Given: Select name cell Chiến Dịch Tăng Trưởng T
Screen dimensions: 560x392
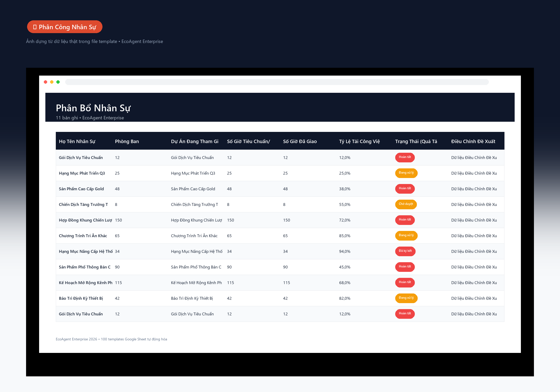Looking at the screenshot, I should [x=83, y=205].
